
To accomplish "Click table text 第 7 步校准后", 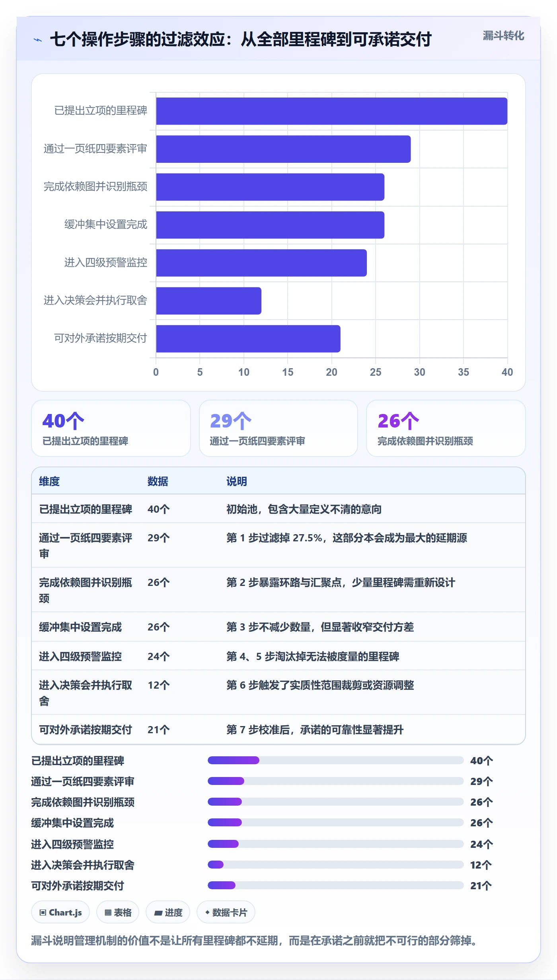I will click(258, 730).
